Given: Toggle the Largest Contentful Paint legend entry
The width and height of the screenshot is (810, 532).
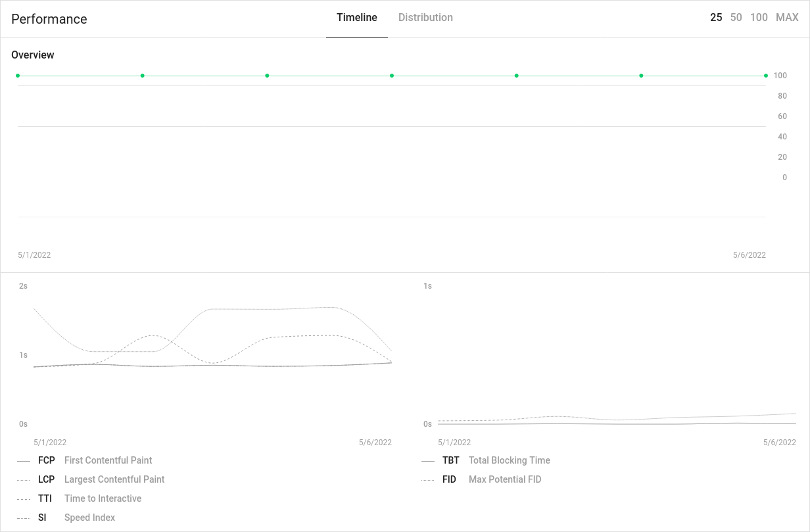Looking at the screenshot, I should 114,479.
